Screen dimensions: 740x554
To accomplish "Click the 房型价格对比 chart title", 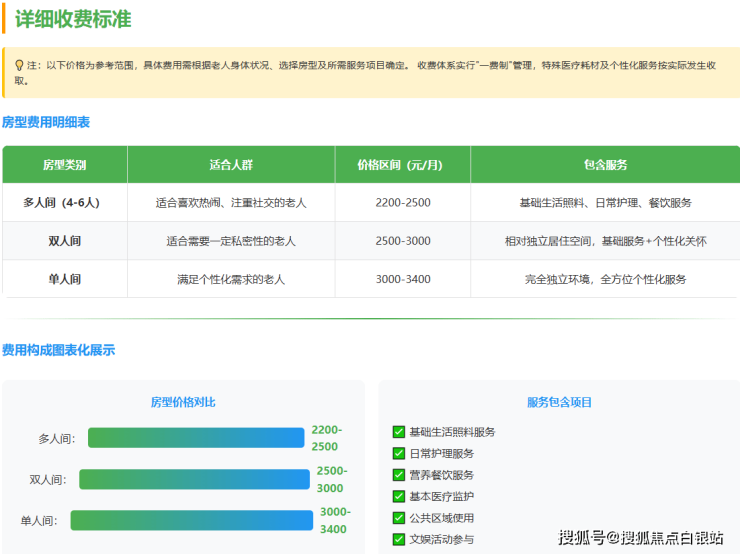I will [183, 402].
